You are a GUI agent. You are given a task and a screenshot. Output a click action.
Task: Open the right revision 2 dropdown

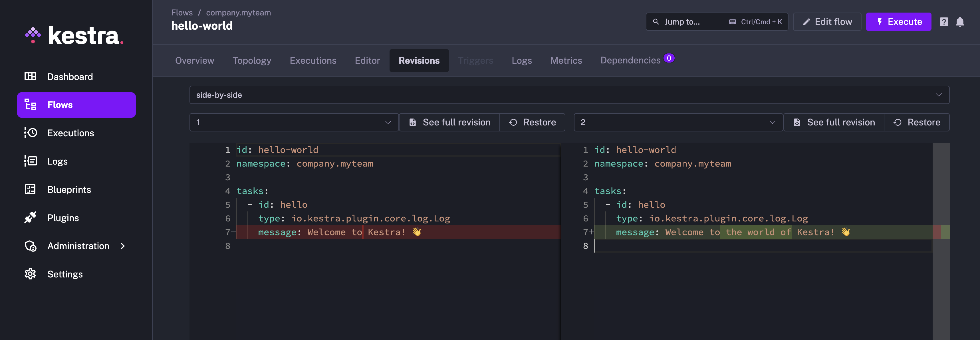[x=678, y=122]
